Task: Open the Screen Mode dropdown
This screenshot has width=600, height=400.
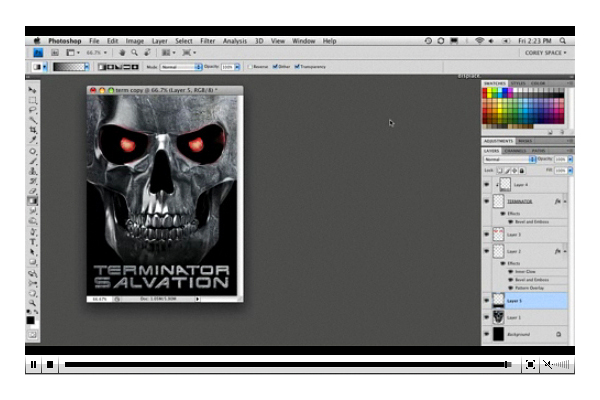Action: pos(189,52)
